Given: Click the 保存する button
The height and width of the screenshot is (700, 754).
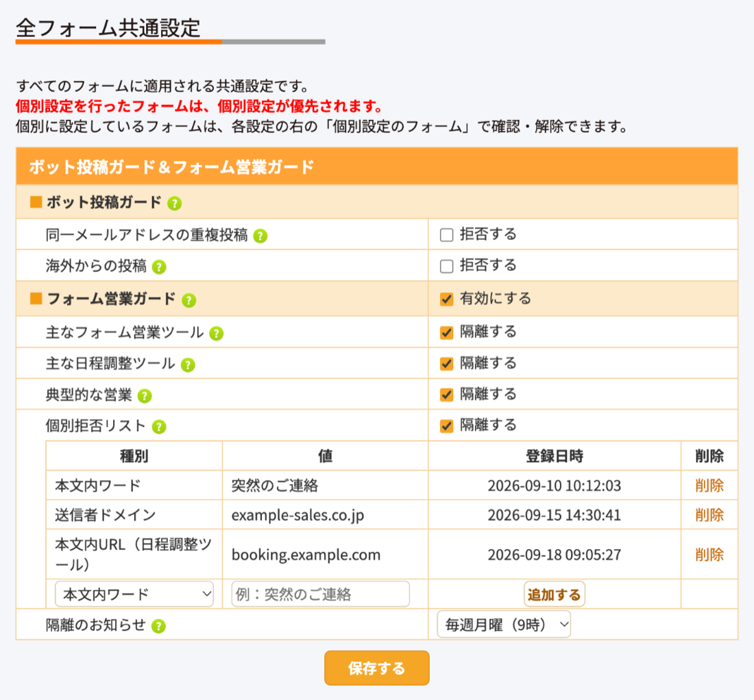Looking at the screenshot, I should coord(376,668).
